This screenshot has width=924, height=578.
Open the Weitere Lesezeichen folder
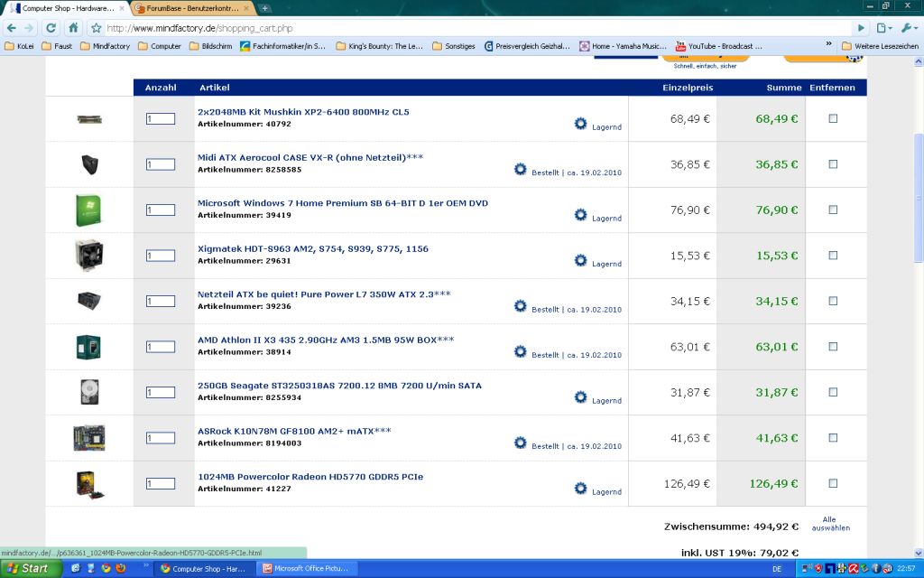coord(881,46)
